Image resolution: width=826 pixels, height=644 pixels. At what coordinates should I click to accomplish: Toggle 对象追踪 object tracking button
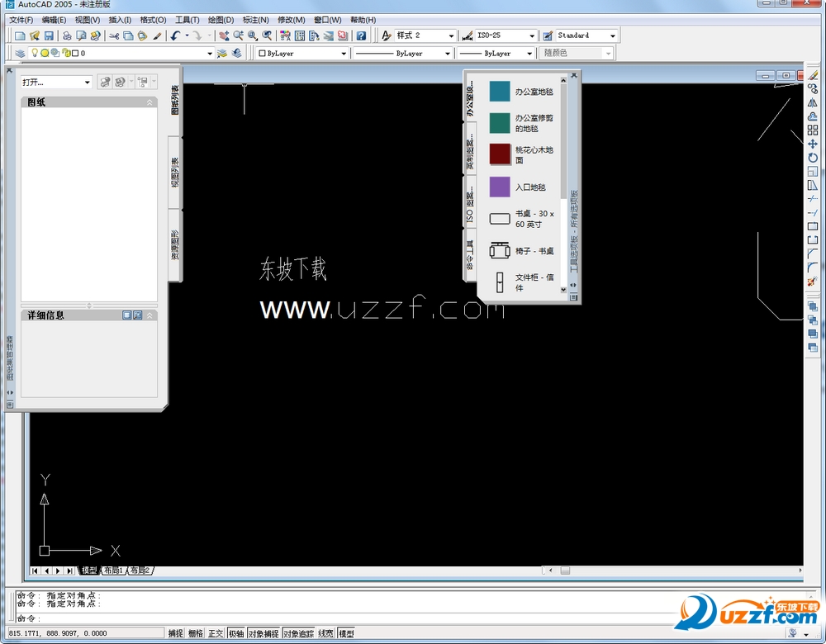pyautogui.click(x=299, y=633)
